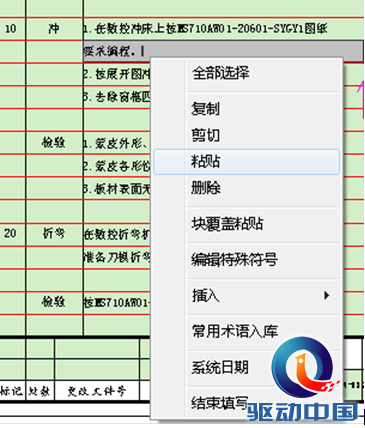
Task: Click the row starting 3.板材表面
Action: click(x=117, y=189)
